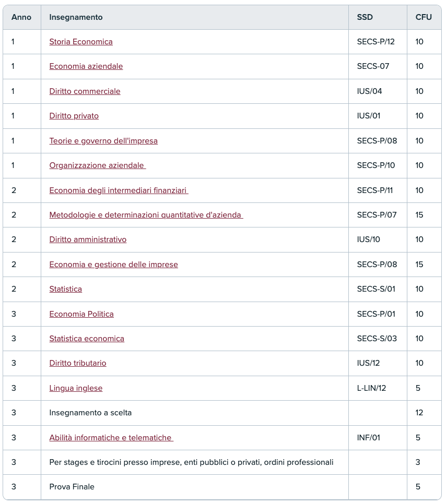Click the Diritto amministrativo link
The image size is (446, 504).
click(x=88, y=239)
